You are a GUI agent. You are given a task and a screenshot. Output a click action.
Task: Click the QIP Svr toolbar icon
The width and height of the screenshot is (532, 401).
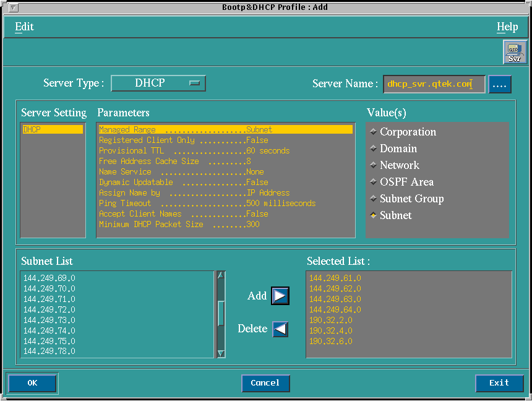[515, 52]
